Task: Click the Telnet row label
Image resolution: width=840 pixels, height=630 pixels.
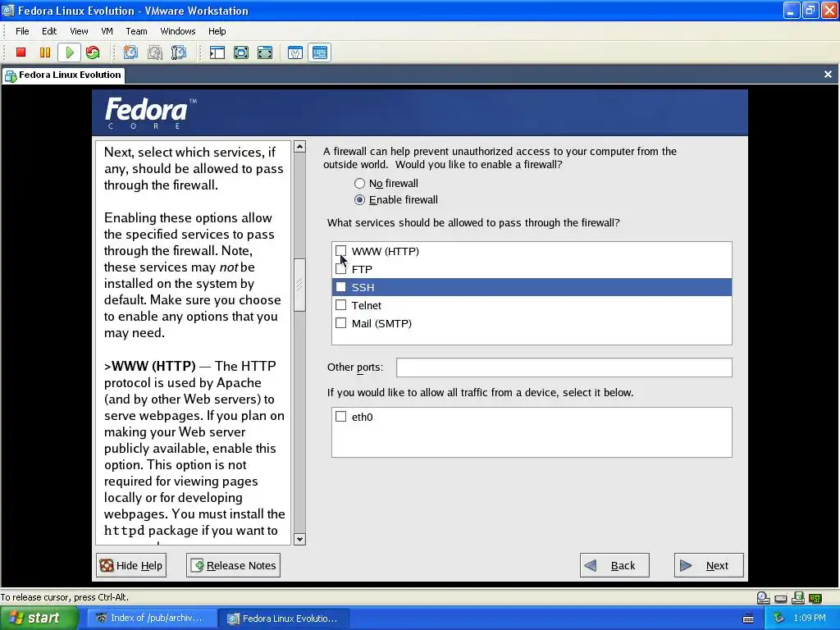Action: (x=367, y=305)
